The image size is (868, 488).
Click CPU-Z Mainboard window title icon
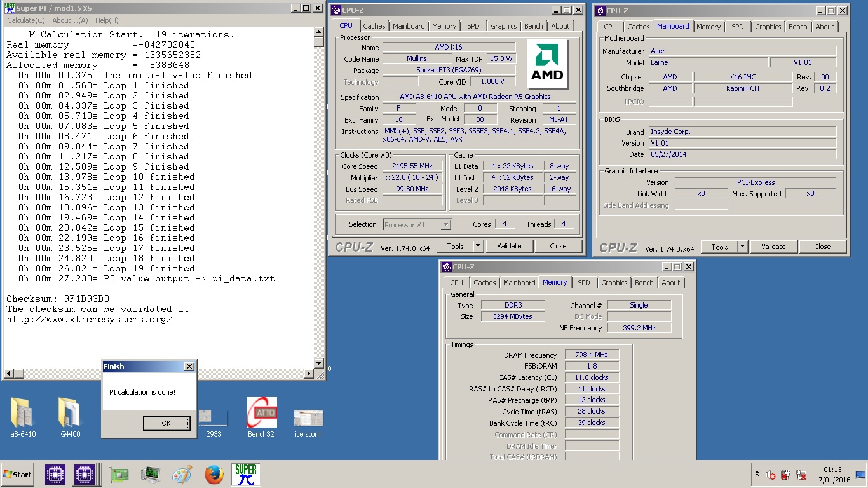pyautogui.click(x=600, y=10)
